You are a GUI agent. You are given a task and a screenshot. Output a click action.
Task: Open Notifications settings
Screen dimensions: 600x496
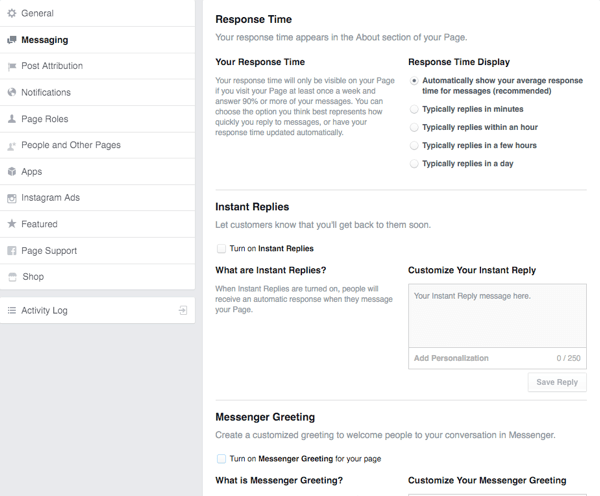(x=97, y=92)
